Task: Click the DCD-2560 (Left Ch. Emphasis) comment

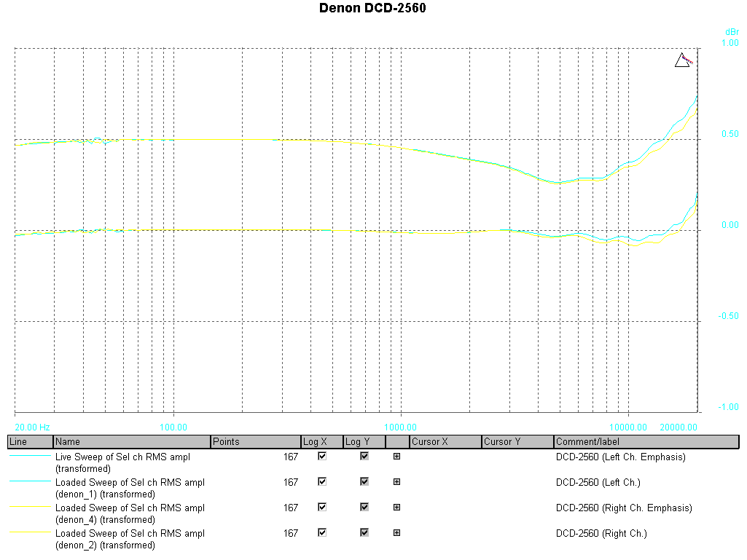Action: (621, 457)
